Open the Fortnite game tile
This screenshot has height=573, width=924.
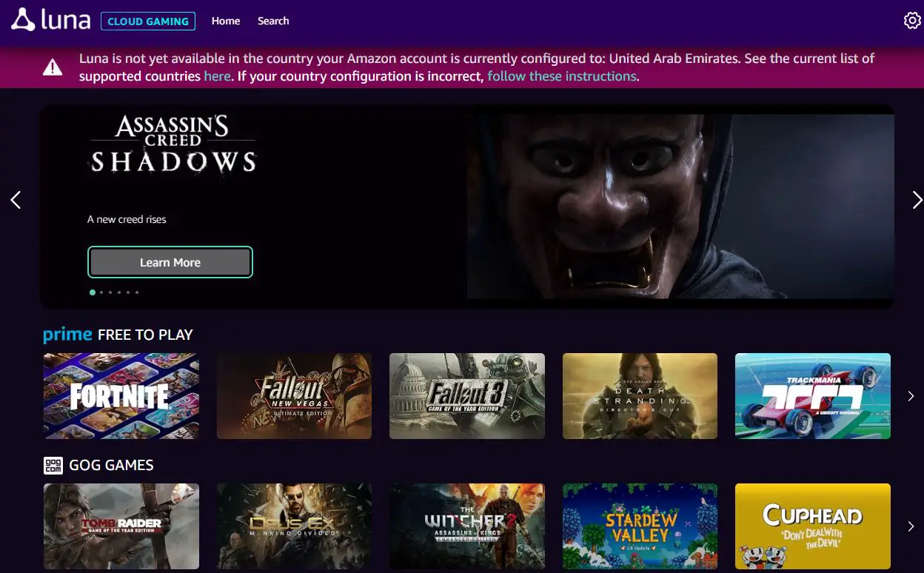[121, 395]
